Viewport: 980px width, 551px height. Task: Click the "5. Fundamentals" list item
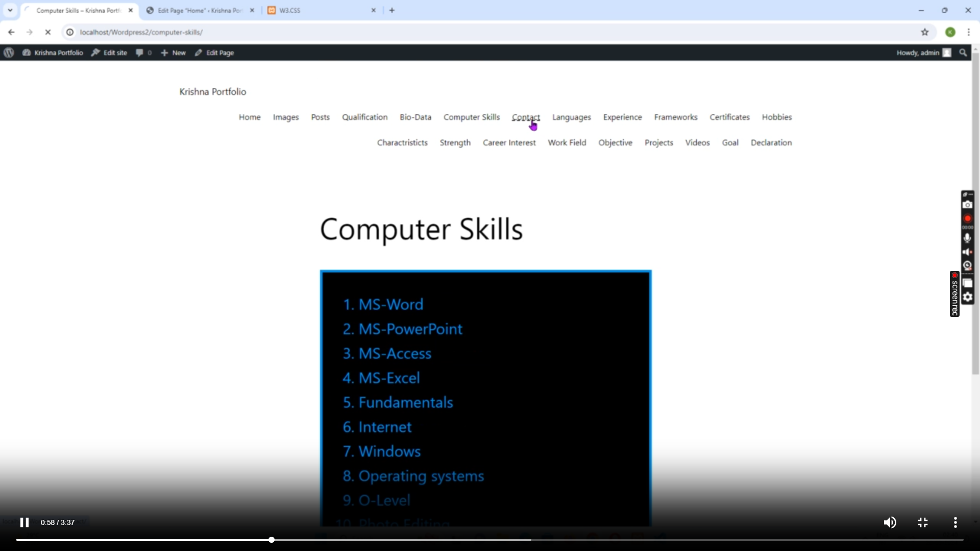398,403
